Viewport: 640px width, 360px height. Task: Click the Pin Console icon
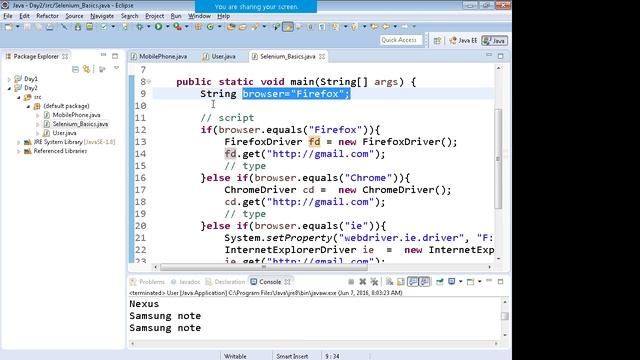coord(440,282)
